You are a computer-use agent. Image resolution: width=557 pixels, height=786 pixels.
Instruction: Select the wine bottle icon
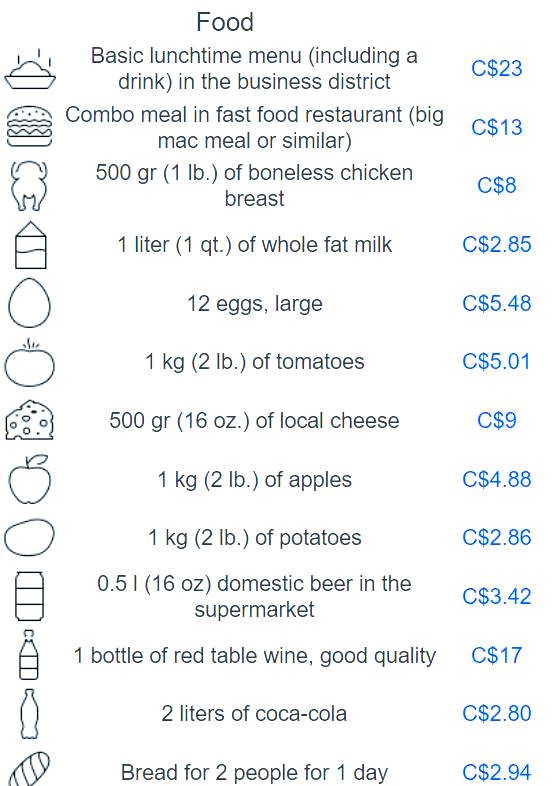29,655
